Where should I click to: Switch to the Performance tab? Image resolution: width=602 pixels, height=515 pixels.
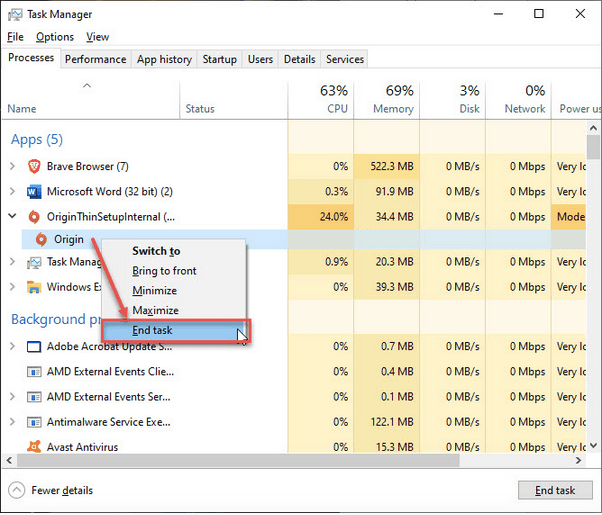(x=96, y=59)
